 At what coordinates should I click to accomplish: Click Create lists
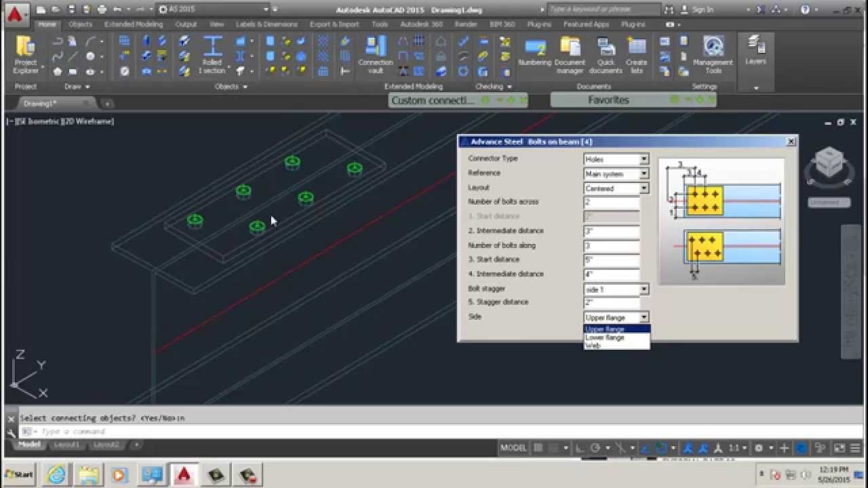(x=636, y=54)
